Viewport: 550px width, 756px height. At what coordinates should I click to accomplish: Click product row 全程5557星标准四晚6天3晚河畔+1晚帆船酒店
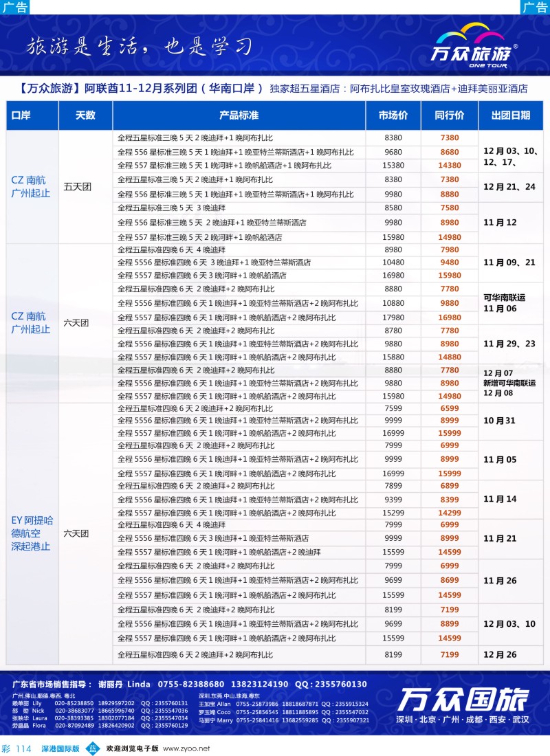point(202,276)
